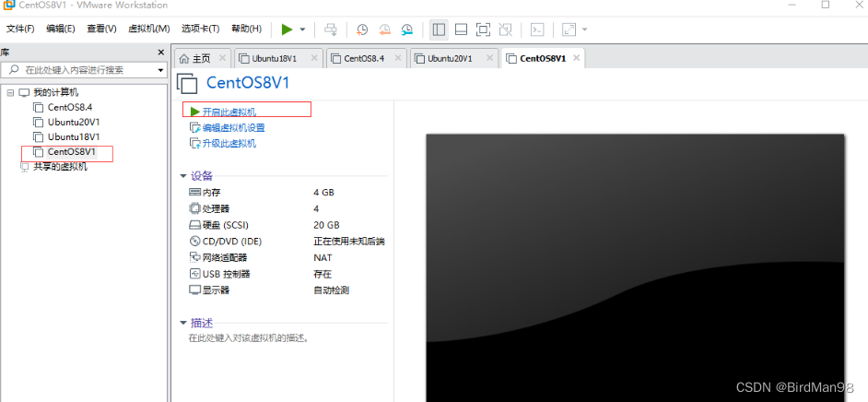Switch to the CentOS8.4 tab
The width and height of the screenshot is (868, 402).
click(x=364, y=58)
